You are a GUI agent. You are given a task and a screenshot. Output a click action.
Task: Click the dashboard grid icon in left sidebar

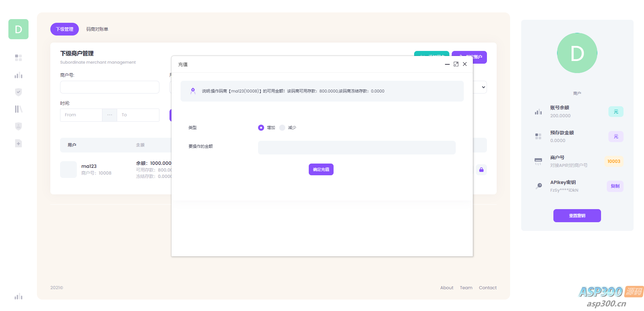coord(18,58)
